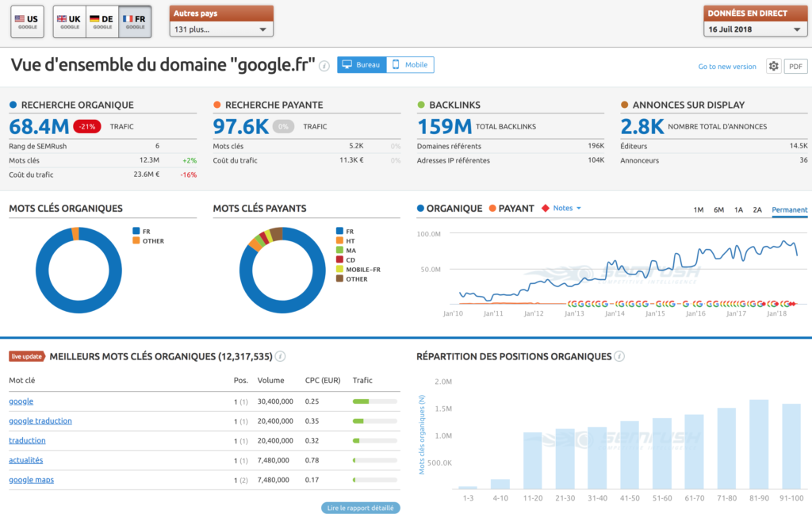Click info icon beside Répartition des positions organiques
The width and height of the screenshot is (812, 518).
[619, 357]
